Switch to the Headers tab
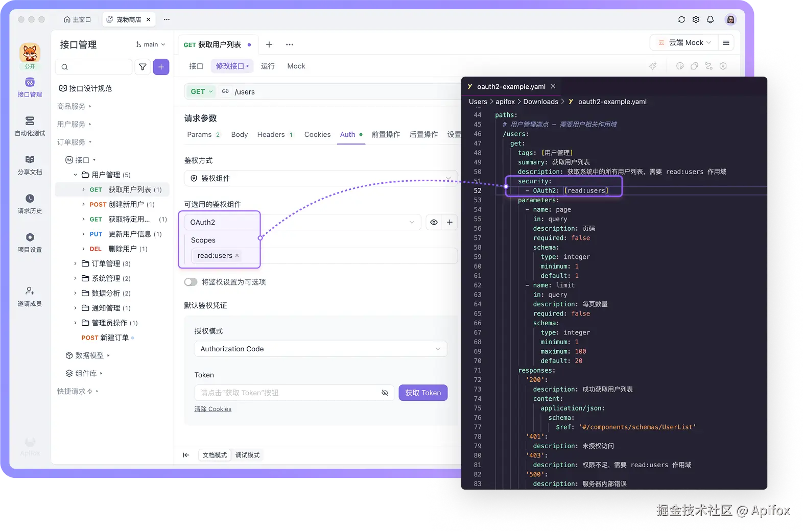This screenshot has height=532, width=804. (x=275, y=134)
